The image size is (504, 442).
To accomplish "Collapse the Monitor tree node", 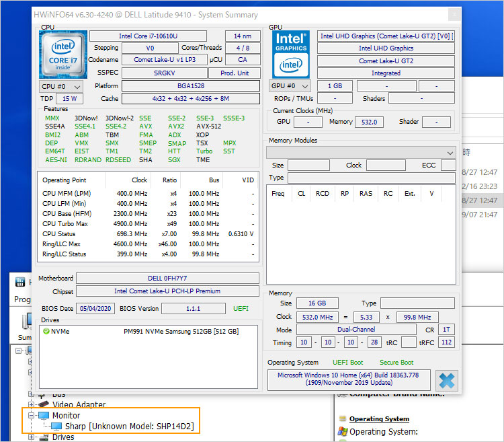I will pyautogui.click(x=32, y=416).
